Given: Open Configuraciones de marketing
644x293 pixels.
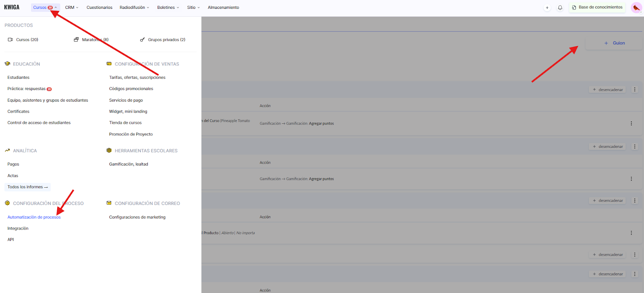Looking at the screenshot, I should [x=137, y=217].
